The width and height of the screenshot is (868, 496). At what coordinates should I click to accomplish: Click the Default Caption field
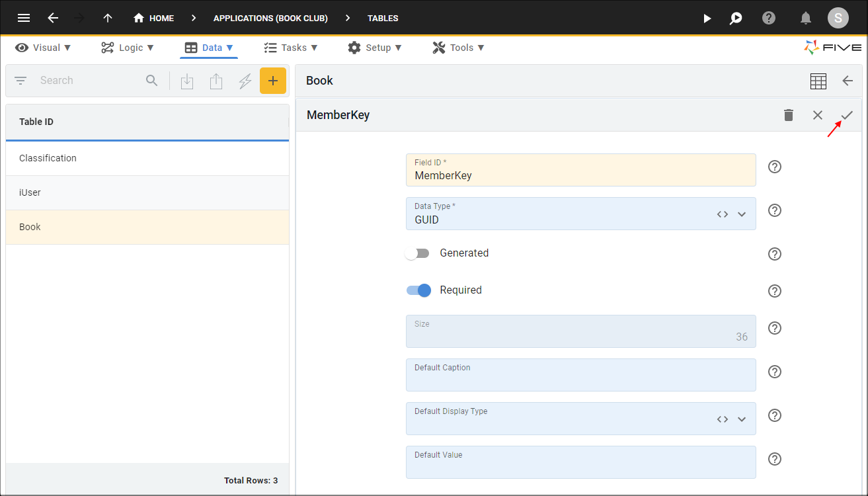pos(580,375)
